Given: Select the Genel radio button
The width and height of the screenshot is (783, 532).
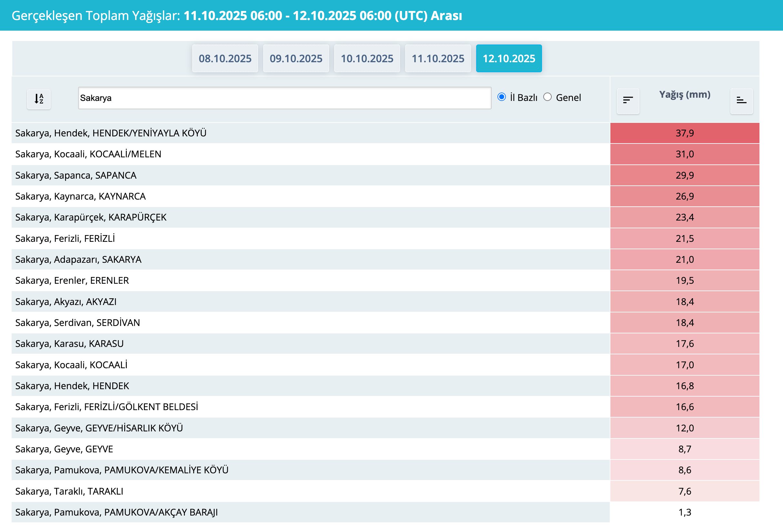Looking at the screenshot, I should click(x=547, y=97).
